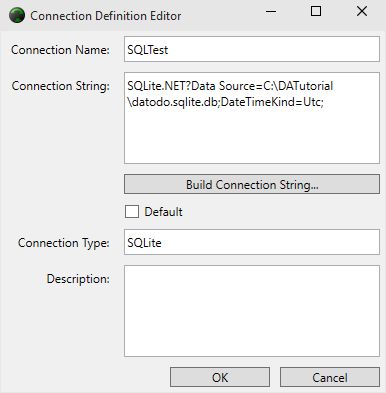Minimize the Connection Definition Editor window

click(x=271, y=12)
